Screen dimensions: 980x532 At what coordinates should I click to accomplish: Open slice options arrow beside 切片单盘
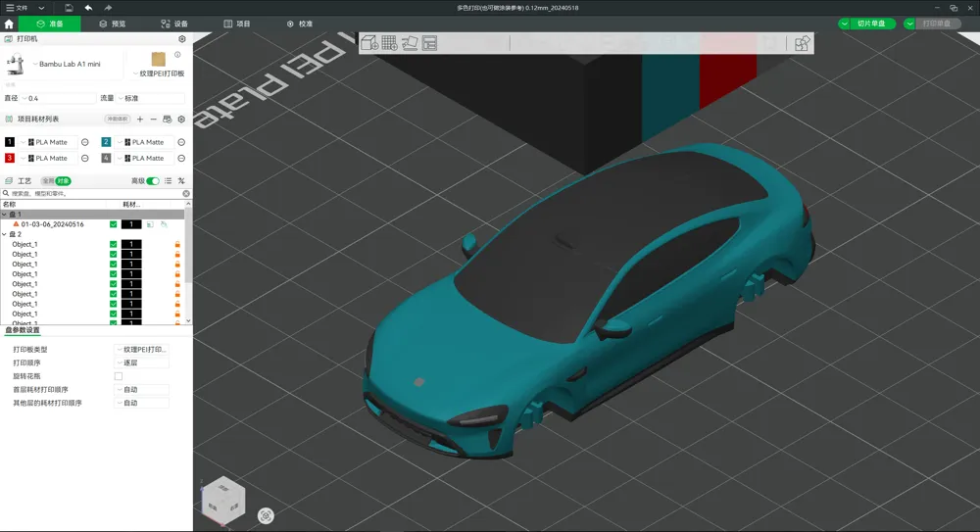[845, 24]
